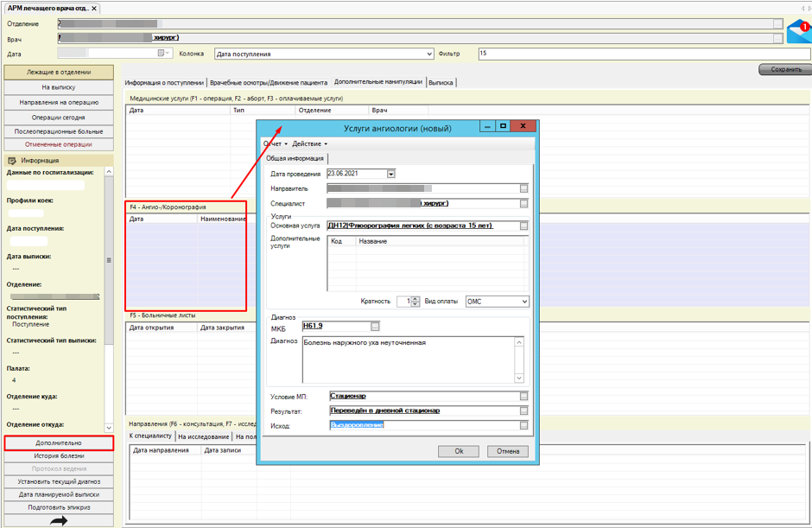This screenshot has width=812, height=528.
Task: Open the Результат lookup ellipsis button
Action: pos(524,410)
